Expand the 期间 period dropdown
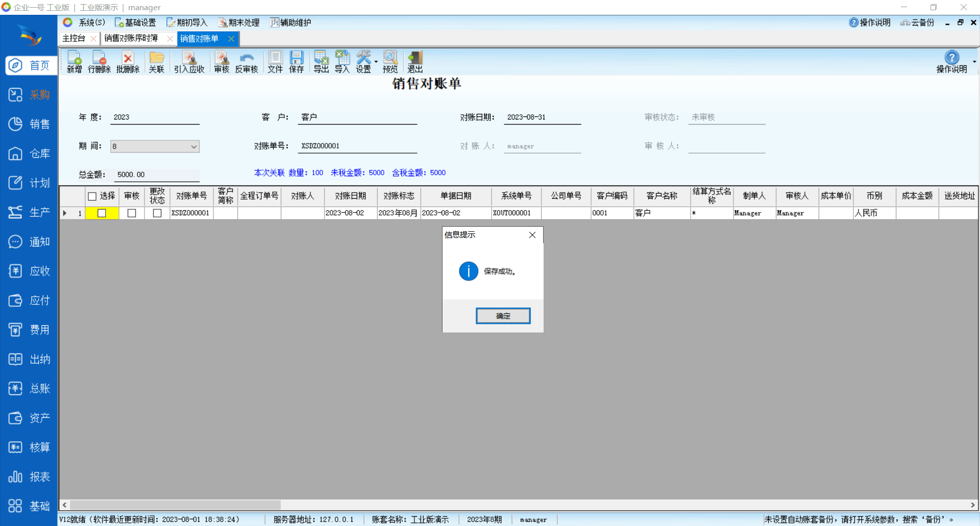 click(194, 147)
